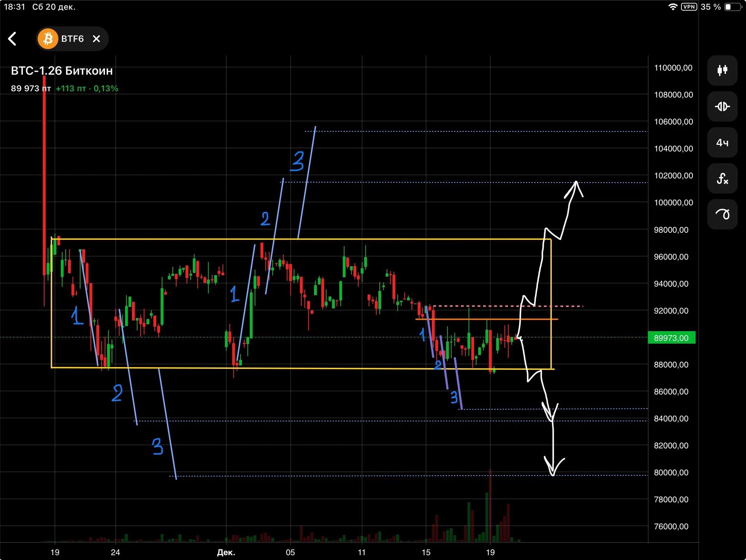This screenshot has width=746, height=560.
Task: Tap the current price label 89973,00
Action: (671, 338)
